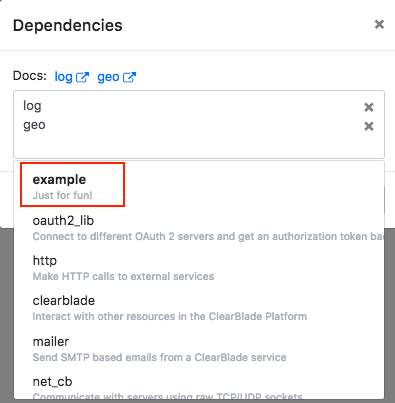Click the selected log entry text

coord(32,106)
